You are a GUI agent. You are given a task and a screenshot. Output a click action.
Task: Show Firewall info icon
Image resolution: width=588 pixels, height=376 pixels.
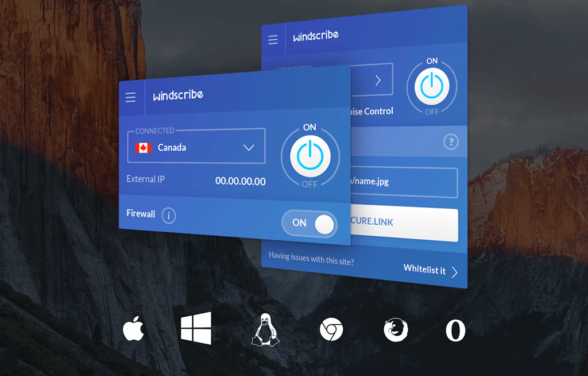point(169,216)
